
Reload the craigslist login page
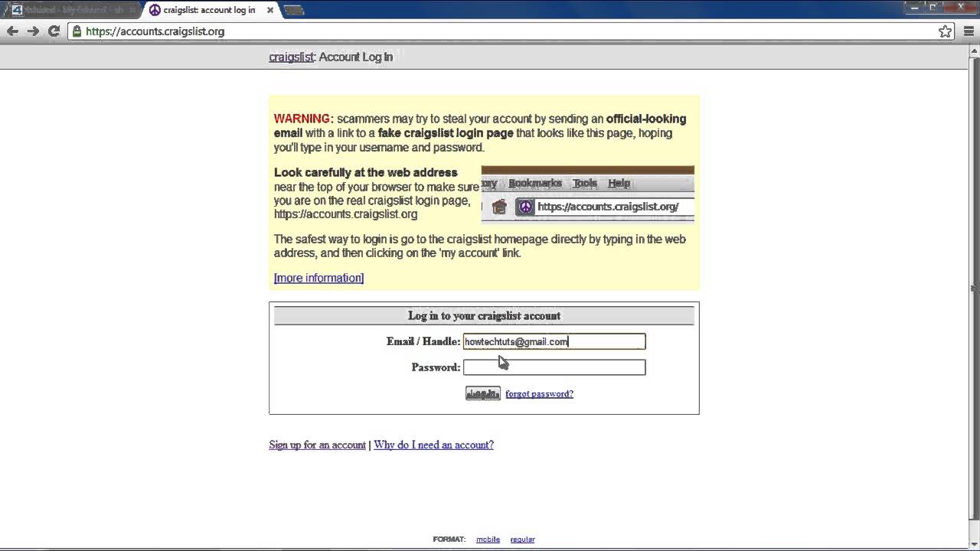coord(54,31)
